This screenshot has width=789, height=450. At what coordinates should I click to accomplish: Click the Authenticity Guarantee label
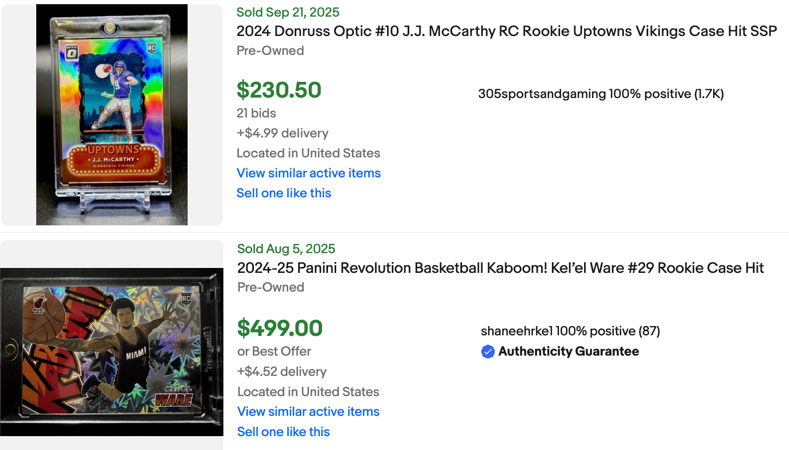[568, 352]
